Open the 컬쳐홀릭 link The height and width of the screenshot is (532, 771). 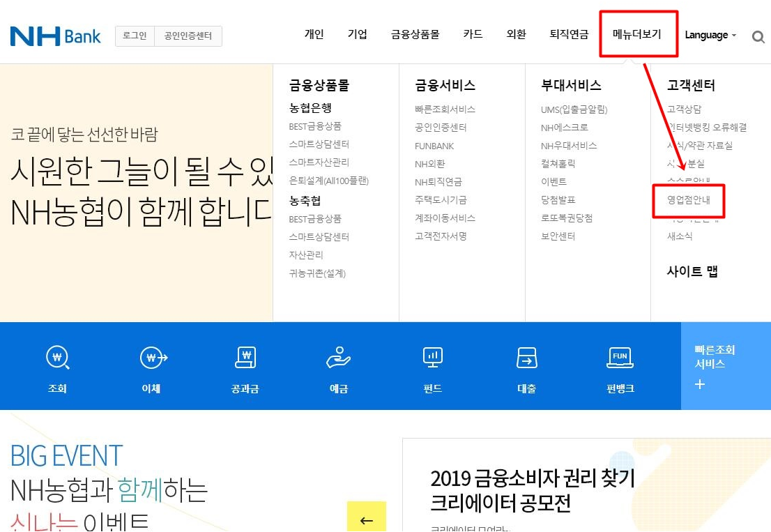pyautogui.click(x=558, y=164)
